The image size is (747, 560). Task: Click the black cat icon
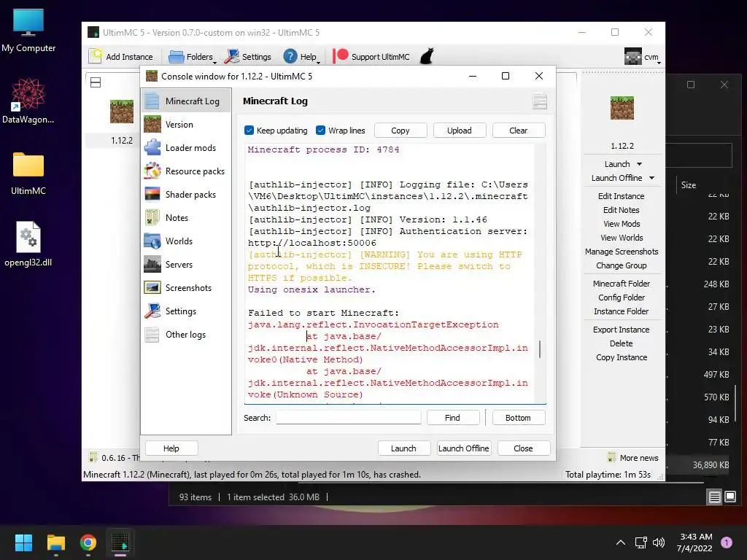click(427, 56)
